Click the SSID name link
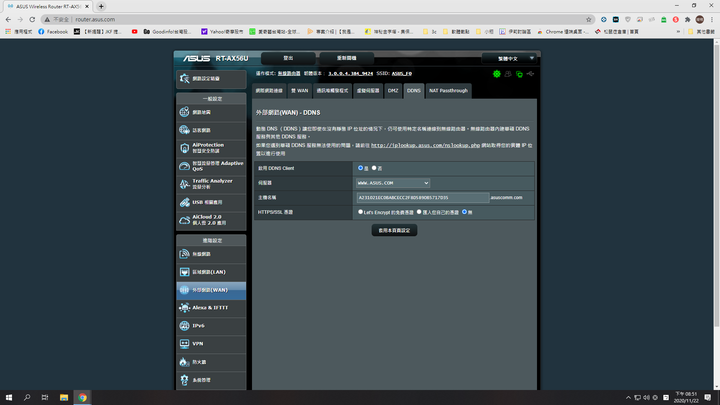 [x=402, y=73]
